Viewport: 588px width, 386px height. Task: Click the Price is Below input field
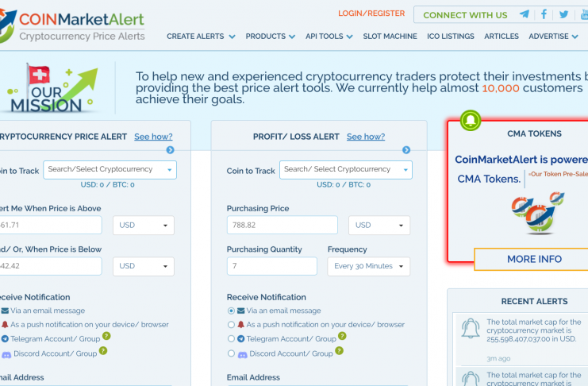pos(50,266)
